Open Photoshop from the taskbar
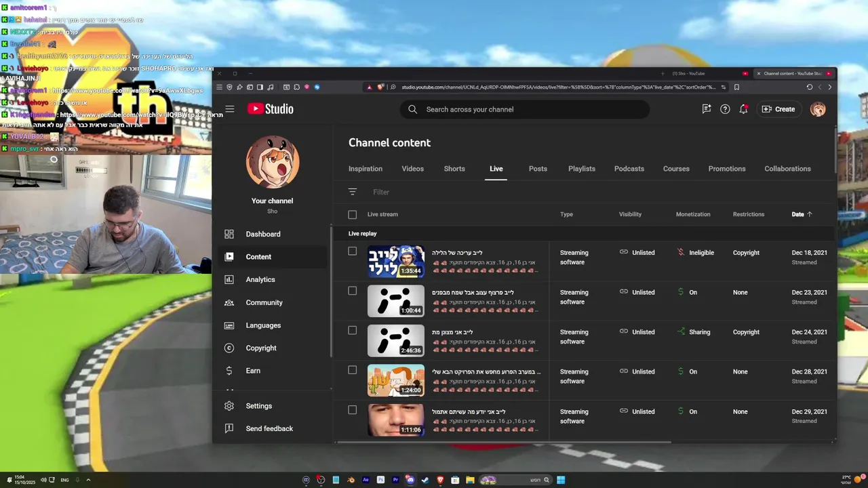Image resolution: width=868 pixels, height=488 pixels. [380, 480]
